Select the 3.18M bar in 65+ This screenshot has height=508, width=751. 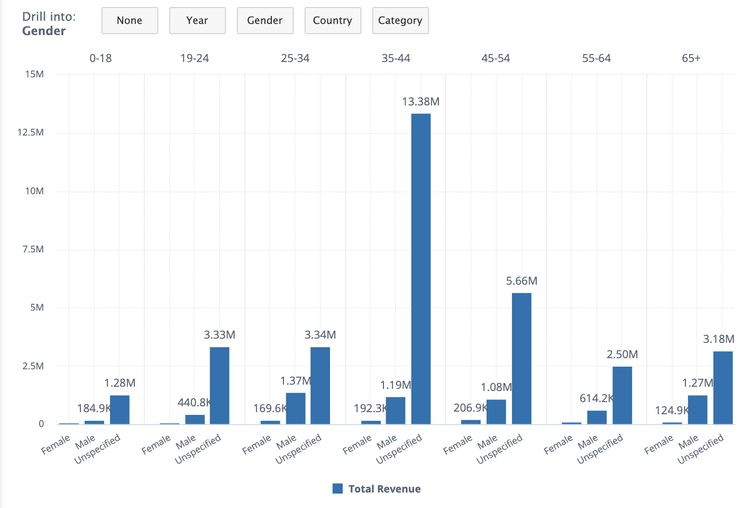(722, 387)
